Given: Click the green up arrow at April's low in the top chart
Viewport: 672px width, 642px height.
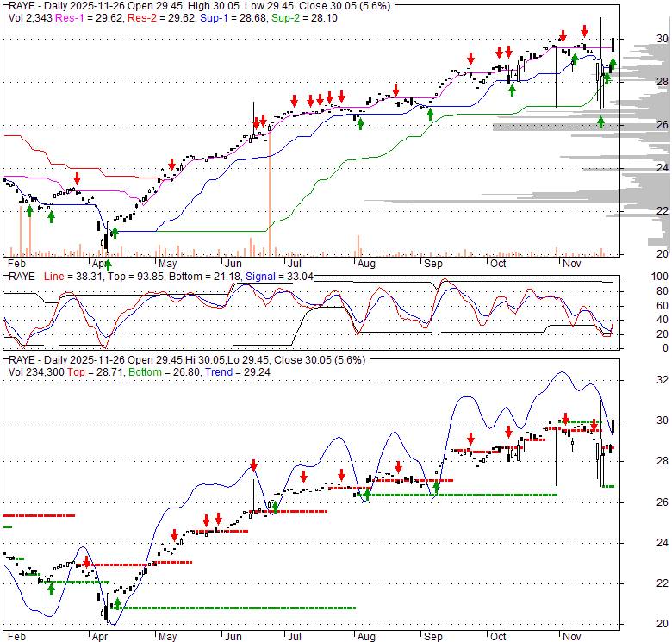Looking at the screenshot, I should [108, 241].
